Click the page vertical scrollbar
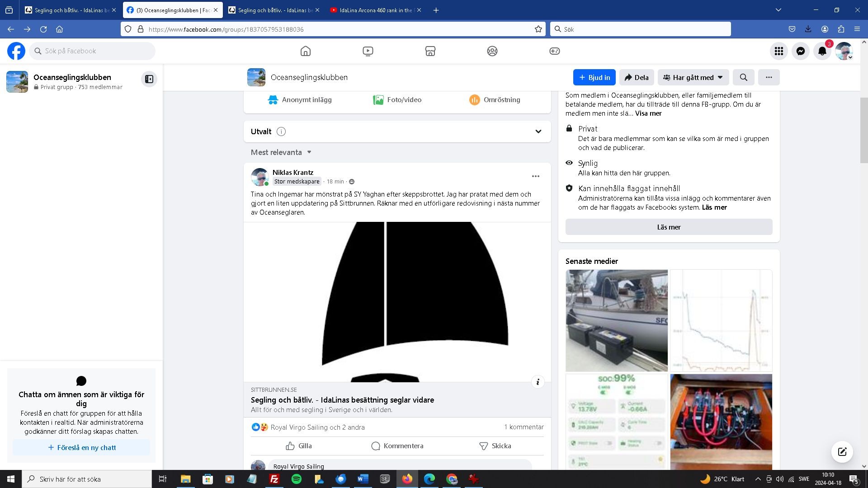This screenshot has height=488, width=868. point(863,131)
